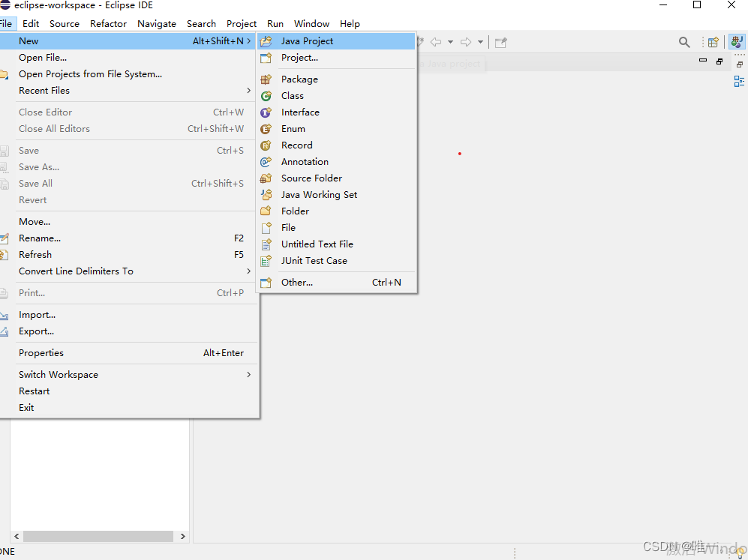Maximize the editor area view
The width and height of the screenshot is (748, 560).
pyautogui.click(x=719, y=61)
